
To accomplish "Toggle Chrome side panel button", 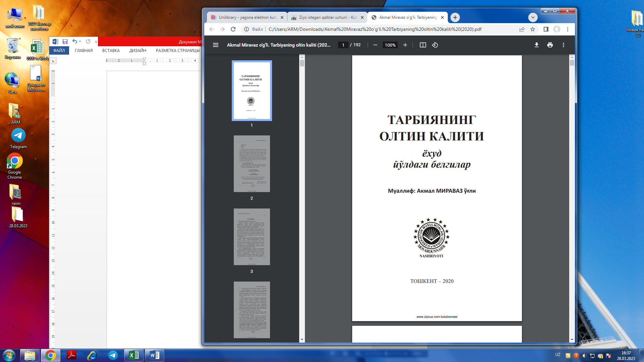I will tap(546, 29).
